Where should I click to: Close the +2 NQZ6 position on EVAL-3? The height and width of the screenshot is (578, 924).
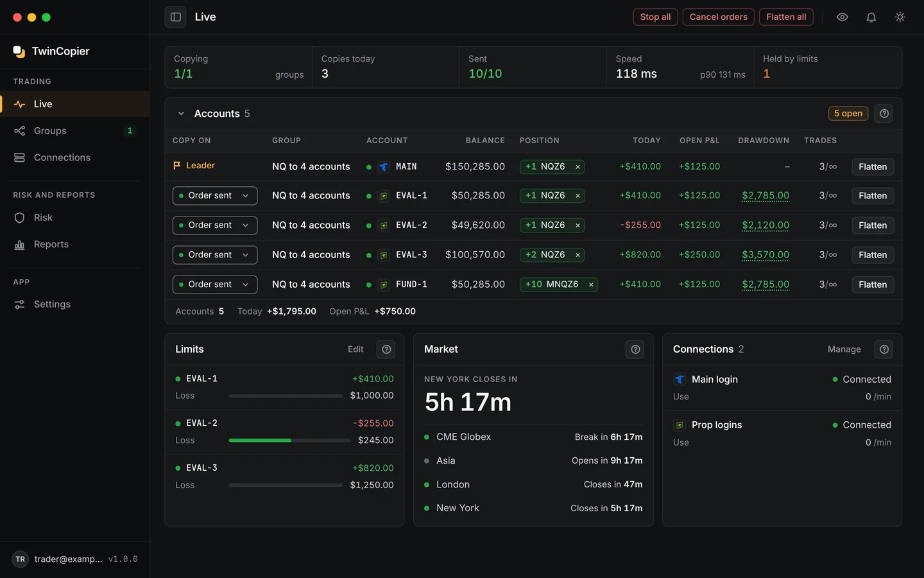click(577, 255)
